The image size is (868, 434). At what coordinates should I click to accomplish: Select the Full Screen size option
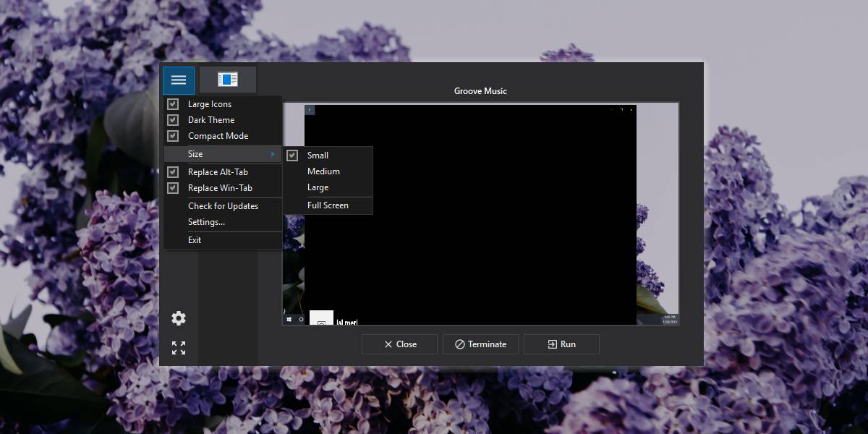pyautogui.click(x=328, y=205)
